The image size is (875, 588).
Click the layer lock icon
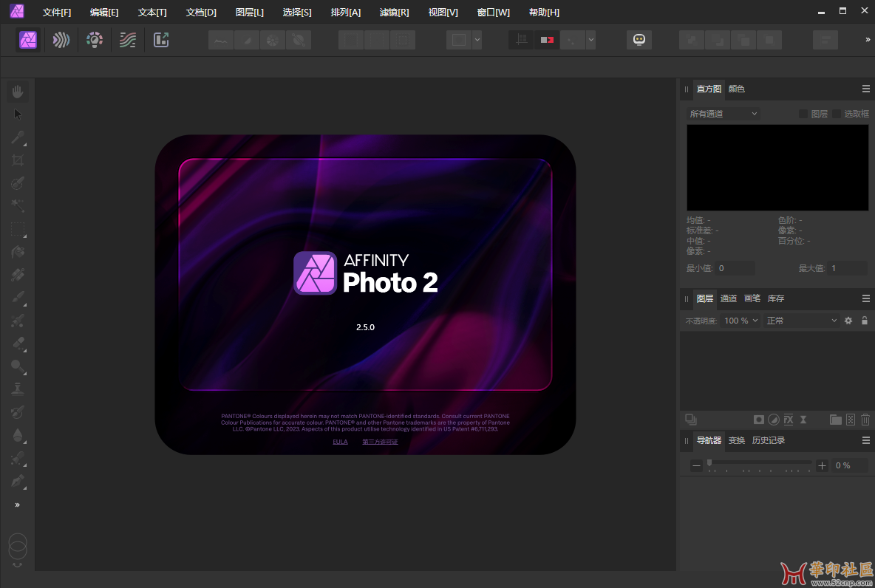pos(865,321)
